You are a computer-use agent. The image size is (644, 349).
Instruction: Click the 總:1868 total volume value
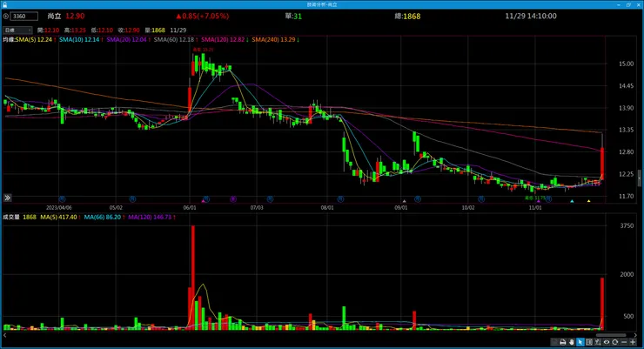click(x=407, y=16)
